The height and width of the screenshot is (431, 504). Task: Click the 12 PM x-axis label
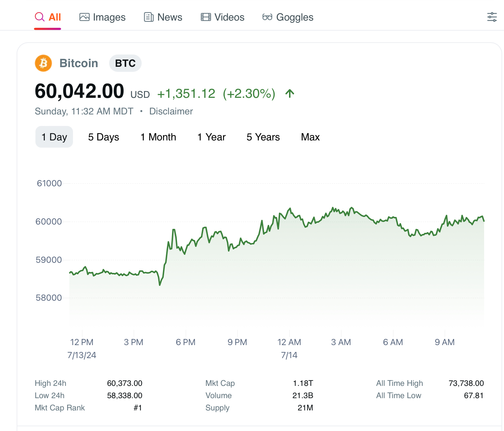click(x=82, y=342)
